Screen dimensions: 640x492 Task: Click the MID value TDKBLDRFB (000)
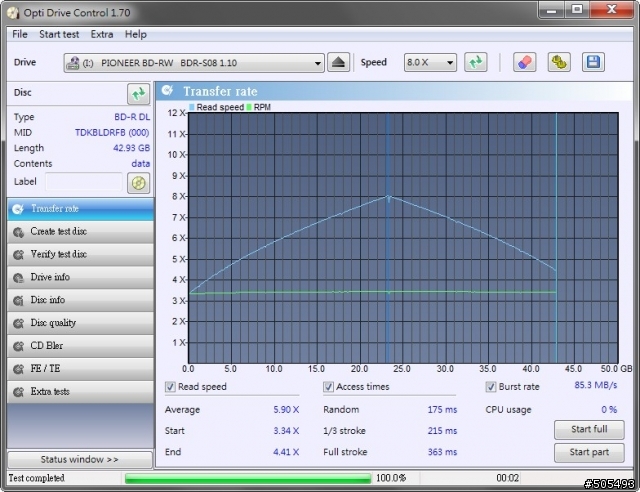(112, 133)
